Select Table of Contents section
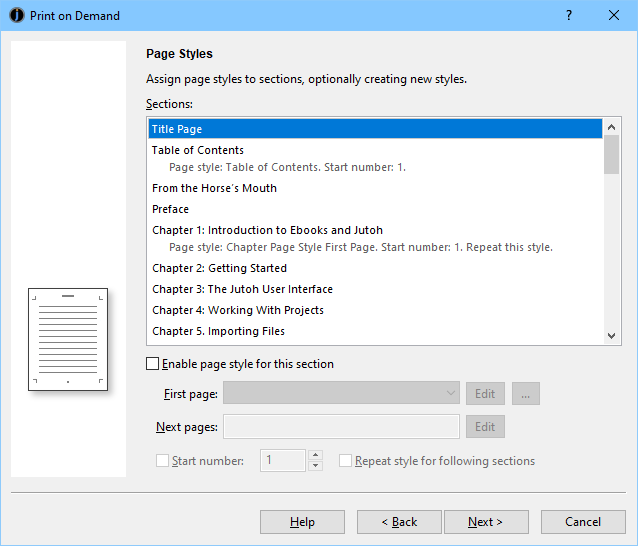638x546 pixels. coord(198,150)
